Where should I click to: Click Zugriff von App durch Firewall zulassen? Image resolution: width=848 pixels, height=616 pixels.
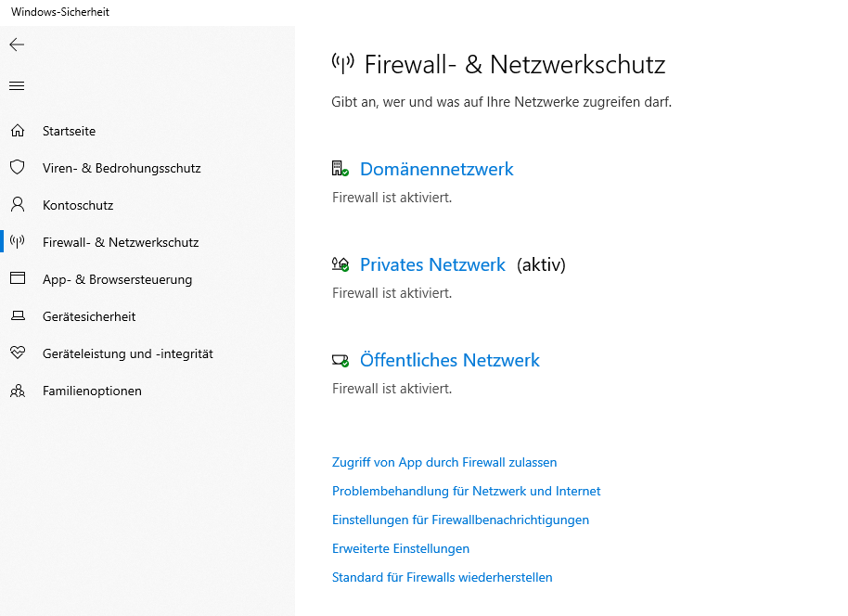click(x=444, y=462)
